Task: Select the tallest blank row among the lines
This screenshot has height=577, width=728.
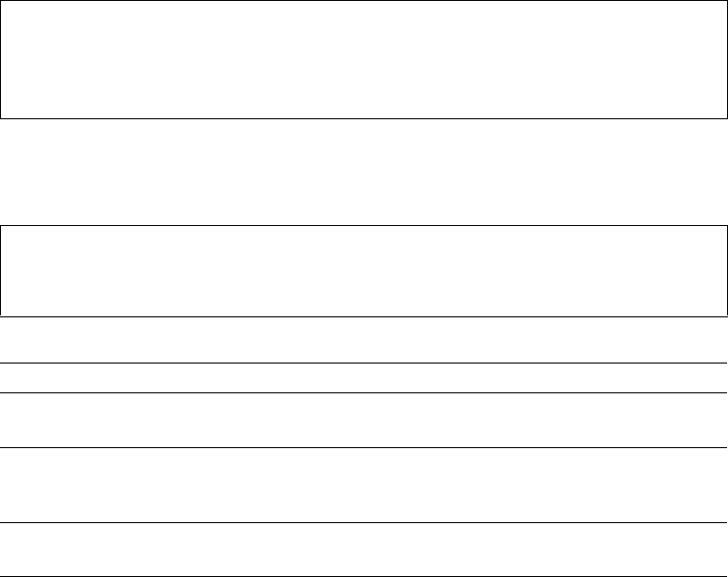Action: click(364, 485)
